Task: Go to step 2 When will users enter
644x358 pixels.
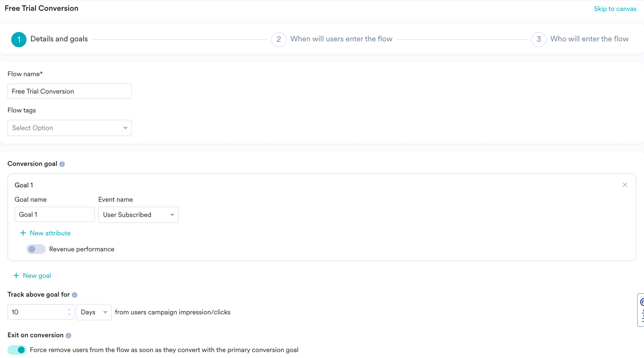Action: pyautogui.click(x=341, y=39)
